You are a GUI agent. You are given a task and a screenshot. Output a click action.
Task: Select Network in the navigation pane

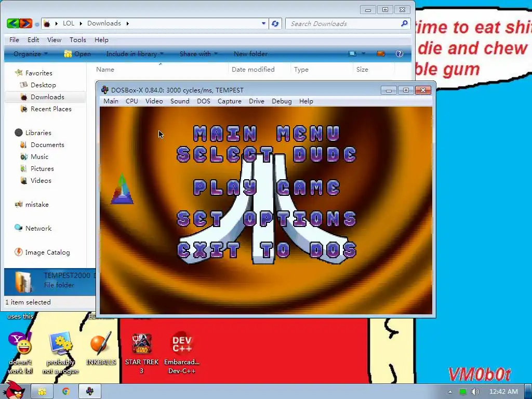tap(38, 228)
